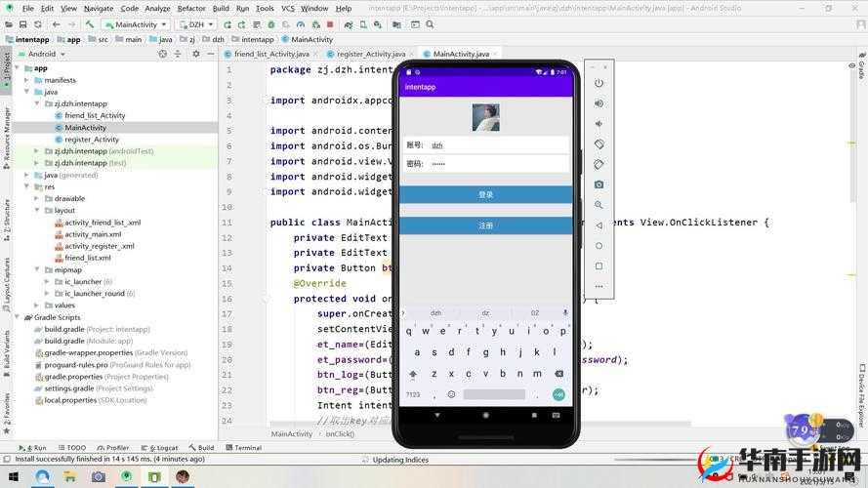This screenshot has height=488, width=868.
Task: Take an emulator screenshot with camera icon
Action: point(599,184)
